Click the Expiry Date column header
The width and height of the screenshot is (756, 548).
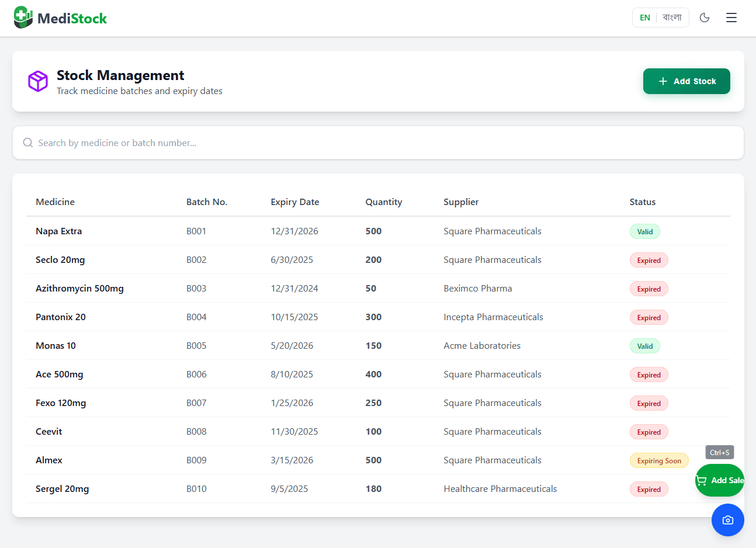294,202
